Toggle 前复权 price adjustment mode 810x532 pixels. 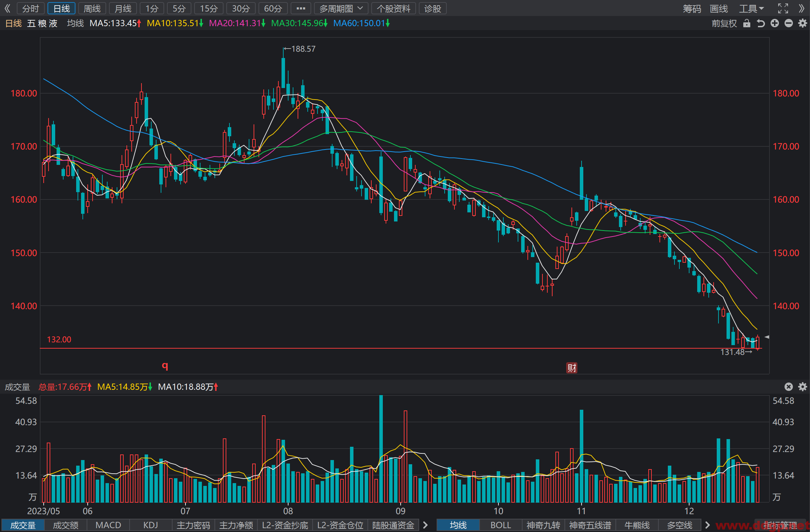tap(724, 23)
